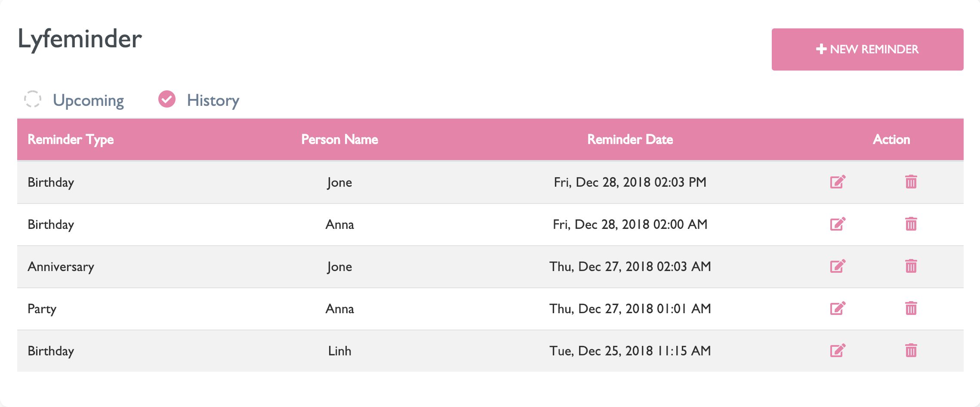The image size is (980, 407).
Task: Delete Jone's Anniversary reminder
Action: coord(911,266)
